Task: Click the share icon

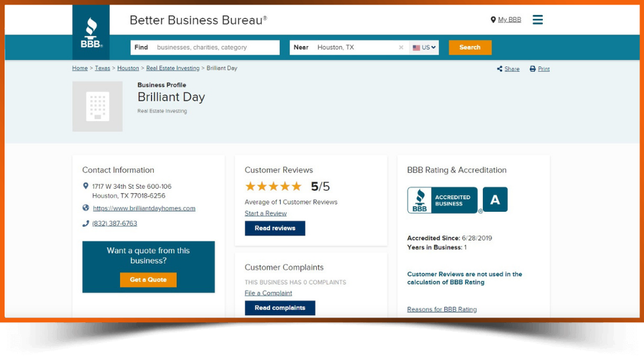Action: [499, 68]
